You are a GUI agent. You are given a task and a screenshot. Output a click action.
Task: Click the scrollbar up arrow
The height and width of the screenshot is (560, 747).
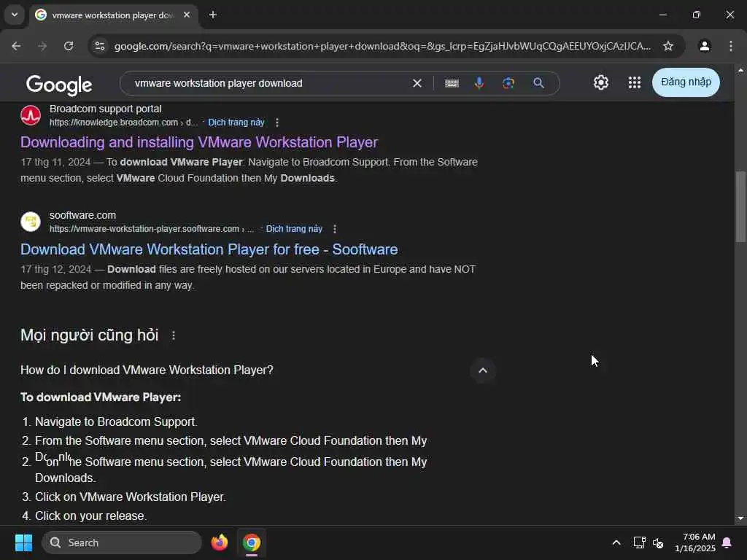click(740, 71)
